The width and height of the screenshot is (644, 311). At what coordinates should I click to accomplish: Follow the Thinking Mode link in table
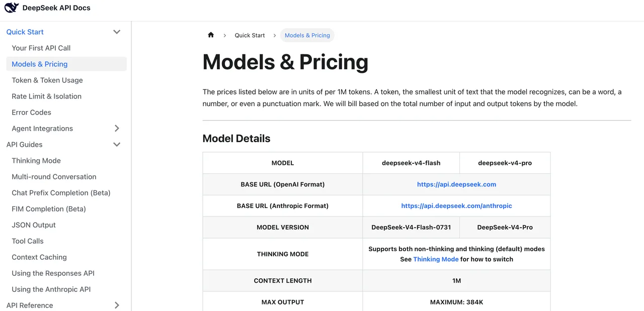436,259
